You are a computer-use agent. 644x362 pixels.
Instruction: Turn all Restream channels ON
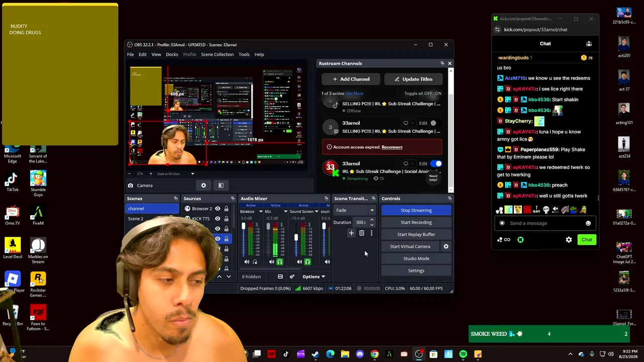tap(438, 94)
